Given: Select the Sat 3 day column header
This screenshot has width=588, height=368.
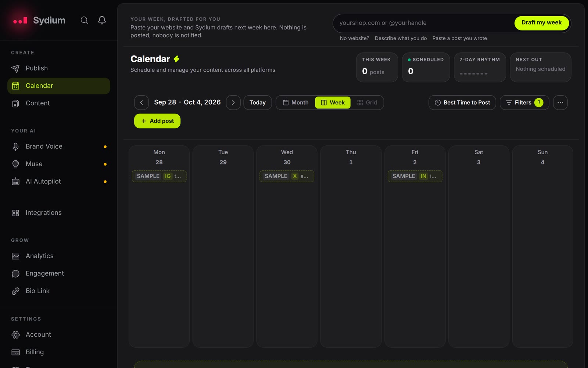Looking at the screenshot, I should tap(479, 157).
